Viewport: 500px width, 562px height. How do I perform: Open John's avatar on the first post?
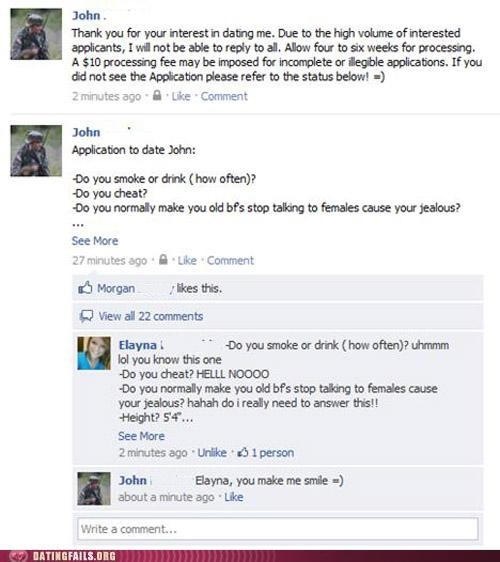(x=36, y=34)
